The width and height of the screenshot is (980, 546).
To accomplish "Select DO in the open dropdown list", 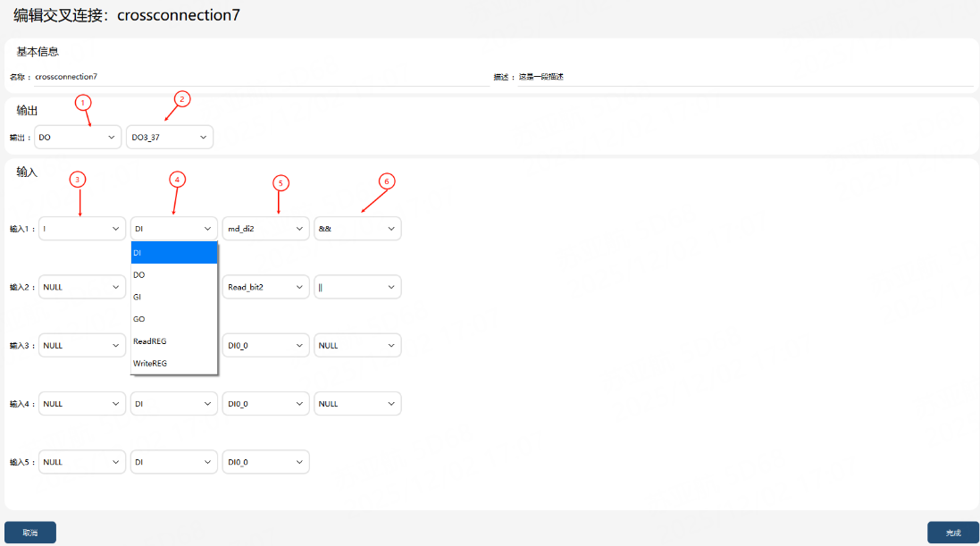I will tap(173, 274).
